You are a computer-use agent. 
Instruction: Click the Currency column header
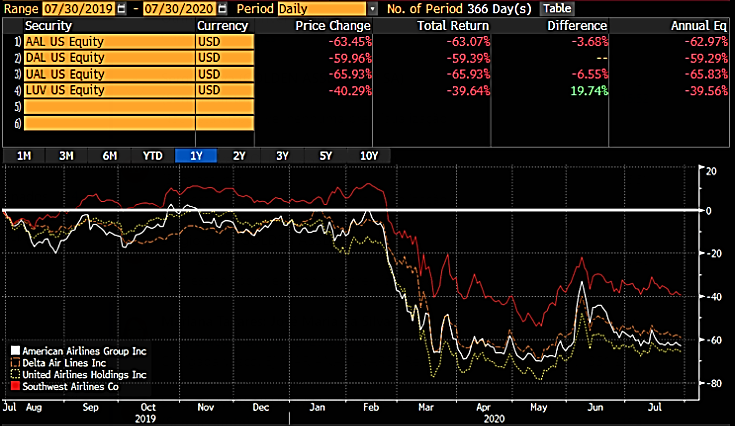click(222, 26)
